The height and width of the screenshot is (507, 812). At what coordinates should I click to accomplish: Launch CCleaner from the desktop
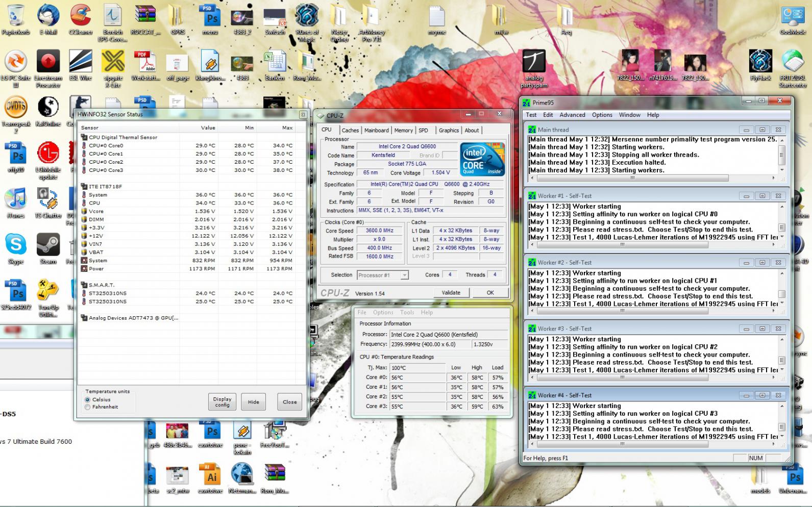tap(81, 19)
